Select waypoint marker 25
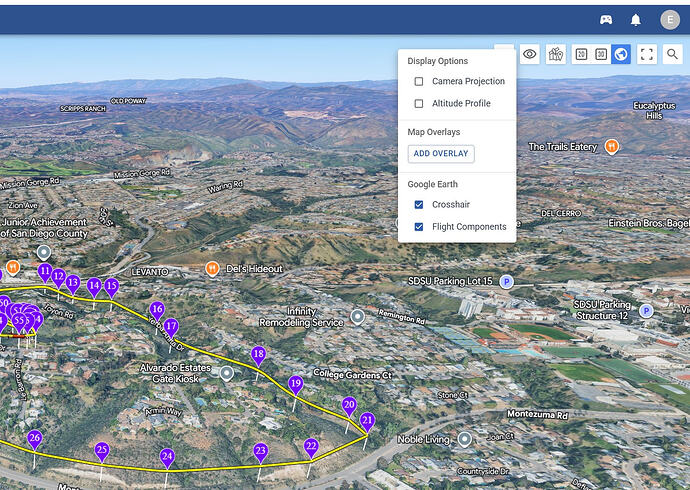This screenshot has width=690, height=490. pyautogui.click(x=102, y=451)
